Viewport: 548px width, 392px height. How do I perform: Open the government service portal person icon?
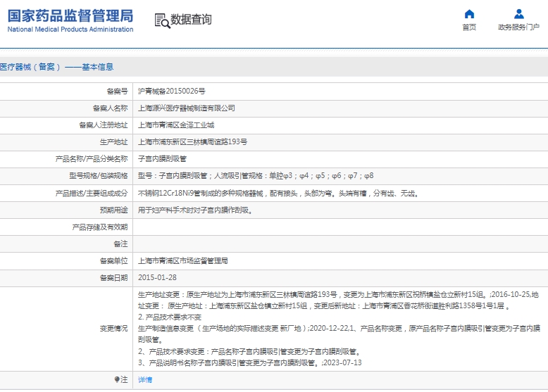pos(518,14)
